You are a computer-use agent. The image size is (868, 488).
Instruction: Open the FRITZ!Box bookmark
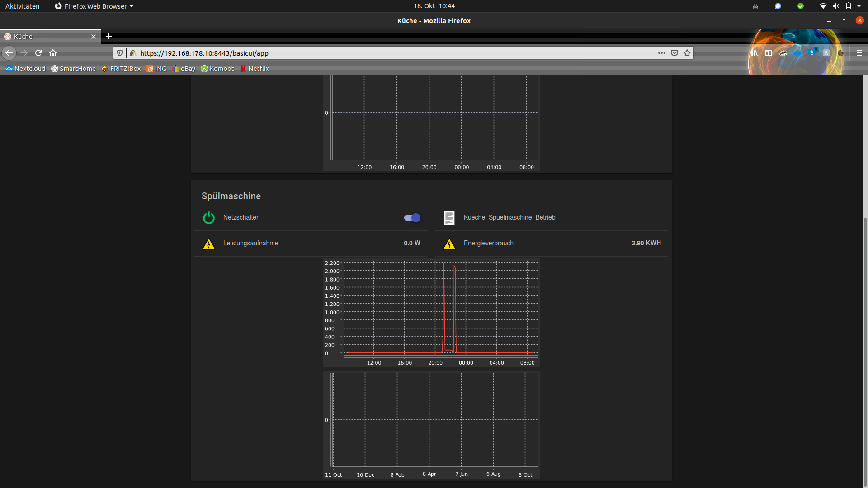coord(121,69)
